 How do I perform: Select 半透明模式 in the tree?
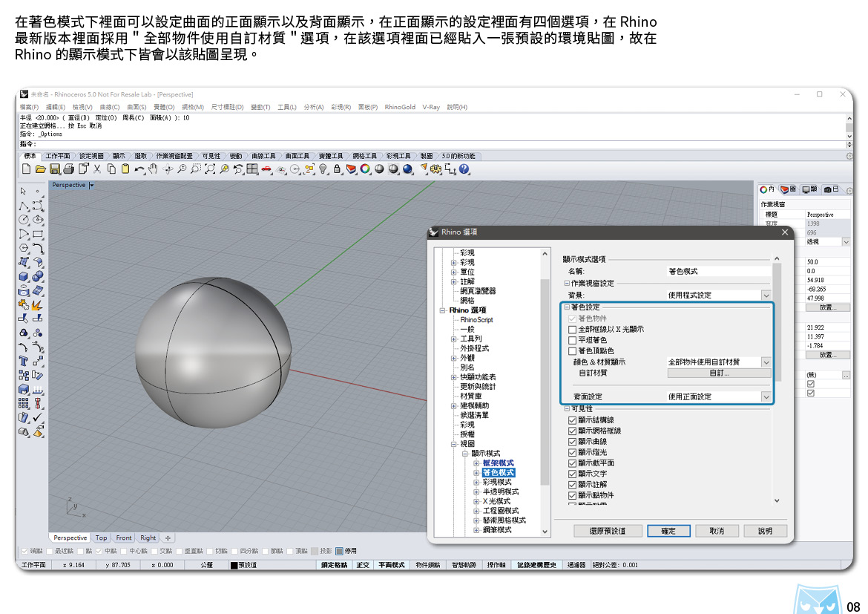coord(501,492)
